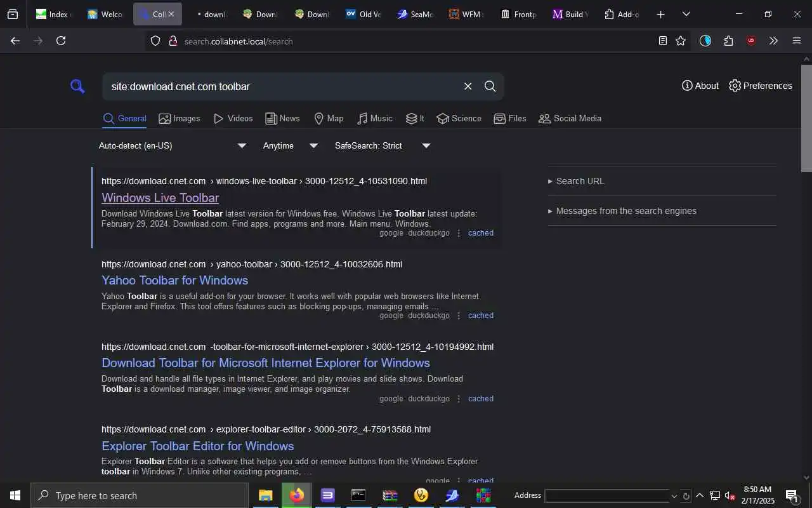This screenshot has height=508, width=812.
Task: Switch to the Science category
Action: (459, 118)
